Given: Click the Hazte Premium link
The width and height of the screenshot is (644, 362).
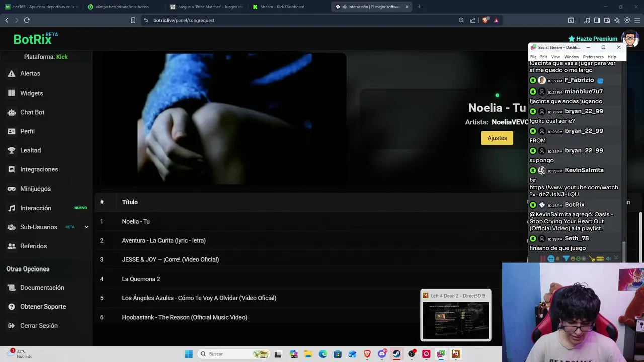Looking at the screenshot, I should pyautogui.click(x=593, y=39).
